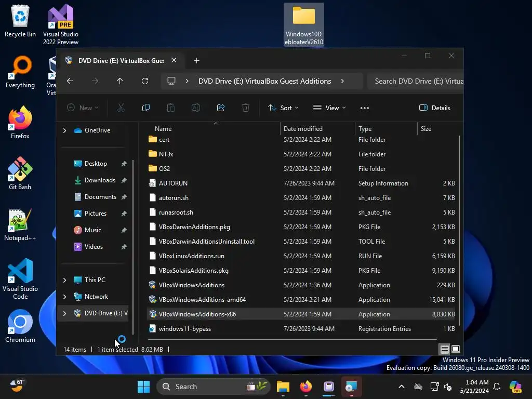Expand the Network tree node
The height and width of the screenshot is (399, 532).
[x=64, y=297]
